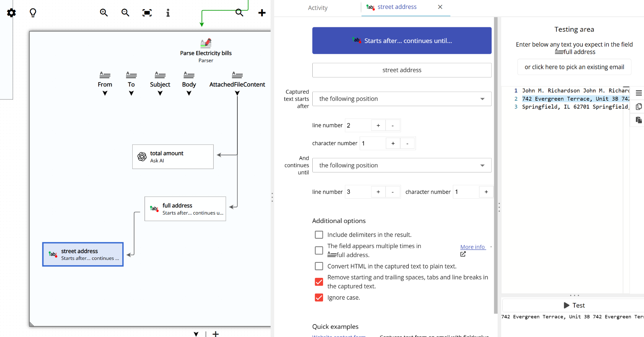Open the And continues until dropdown
Viewport: 644px width, 337px height.
402,165
